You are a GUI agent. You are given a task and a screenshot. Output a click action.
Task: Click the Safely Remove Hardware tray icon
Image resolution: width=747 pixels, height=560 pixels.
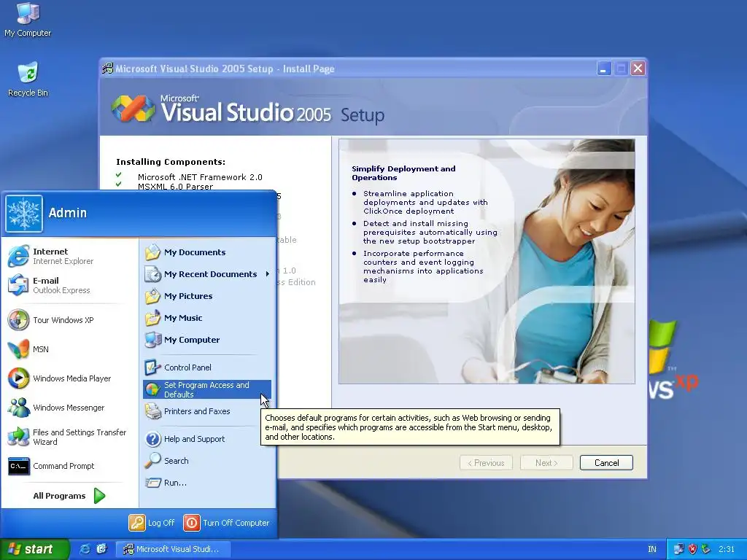705,549
